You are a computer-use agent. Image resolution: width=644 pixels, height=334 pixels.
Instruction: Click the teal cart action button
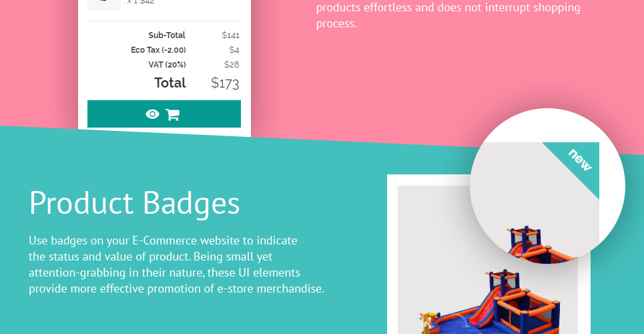pos(164,114)
